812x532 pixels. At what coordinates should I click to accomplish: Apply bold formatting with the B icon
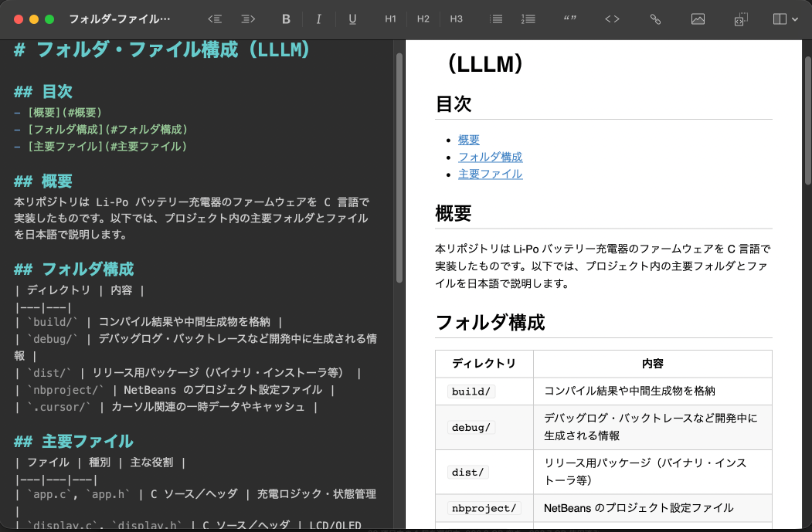click(x=286, y=19)
